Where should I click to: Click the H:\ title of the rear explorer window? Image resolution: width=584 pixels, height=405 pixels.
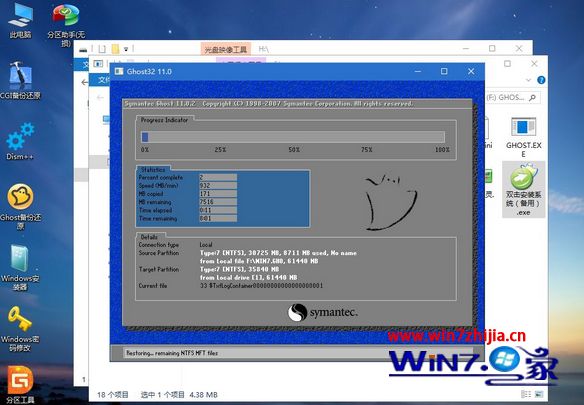point(264,49)
